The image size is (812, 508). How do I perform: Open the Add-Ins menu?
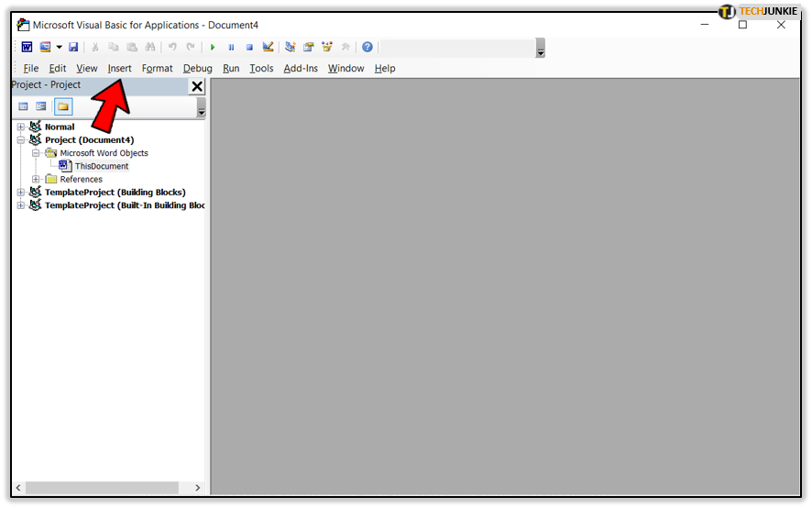301,69
